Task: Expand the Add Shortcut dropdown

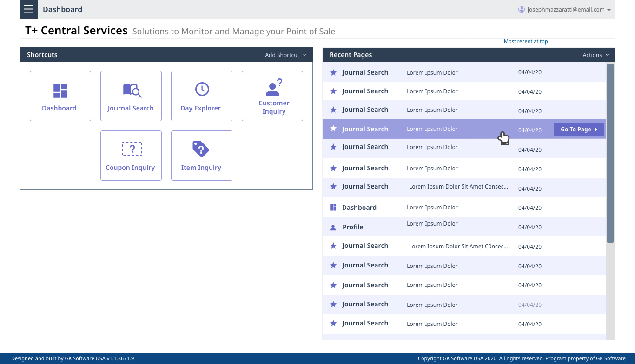Action: pyautogui.click(x=285, y=55)
